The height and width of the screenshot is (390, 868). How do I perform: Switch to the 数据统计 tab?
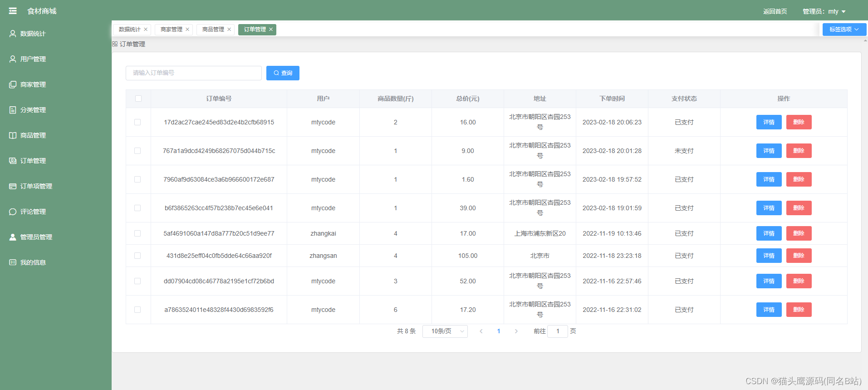[130, 30]
